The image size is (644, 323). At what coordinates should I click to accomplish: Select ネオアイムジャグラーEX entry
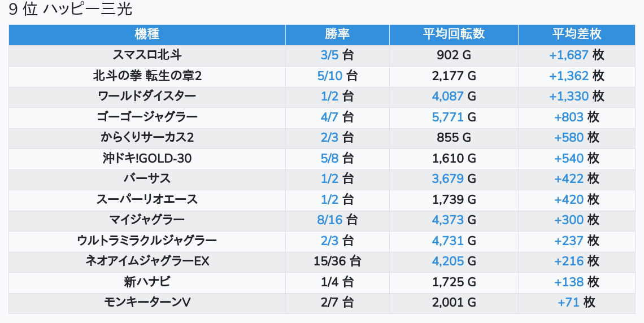[x=147, y=261]
